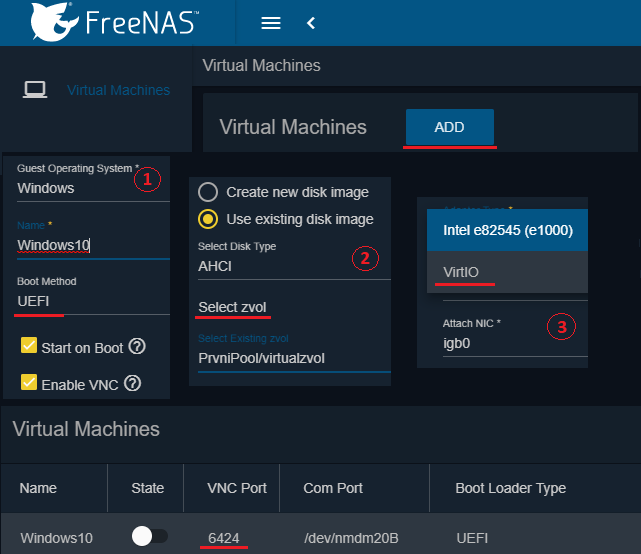The height and width of the screenshot is (554, 641).
Task: Click the laptop icon in sidebar
Action: pos(35,90)
